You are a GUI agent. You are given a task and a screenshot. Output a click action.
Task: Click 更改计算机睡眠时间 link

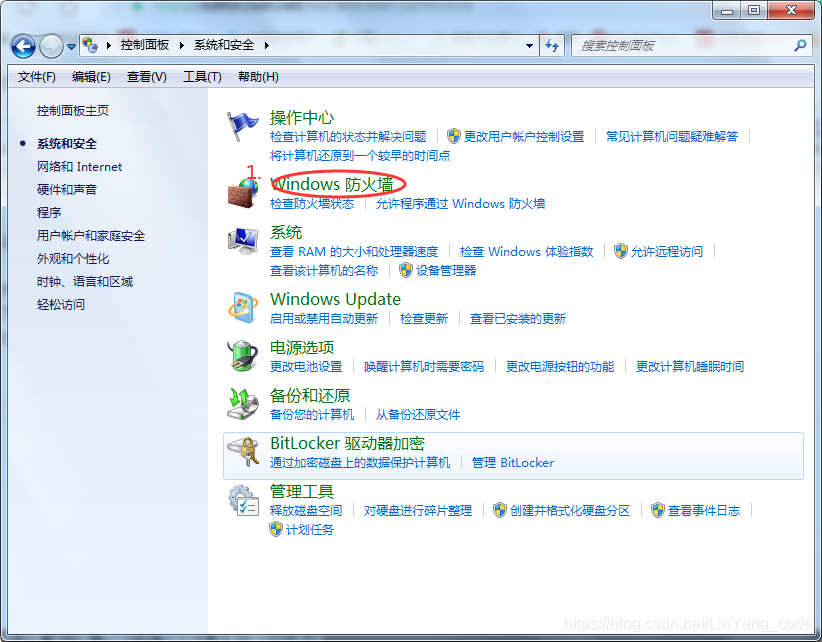tap(690, 366)
